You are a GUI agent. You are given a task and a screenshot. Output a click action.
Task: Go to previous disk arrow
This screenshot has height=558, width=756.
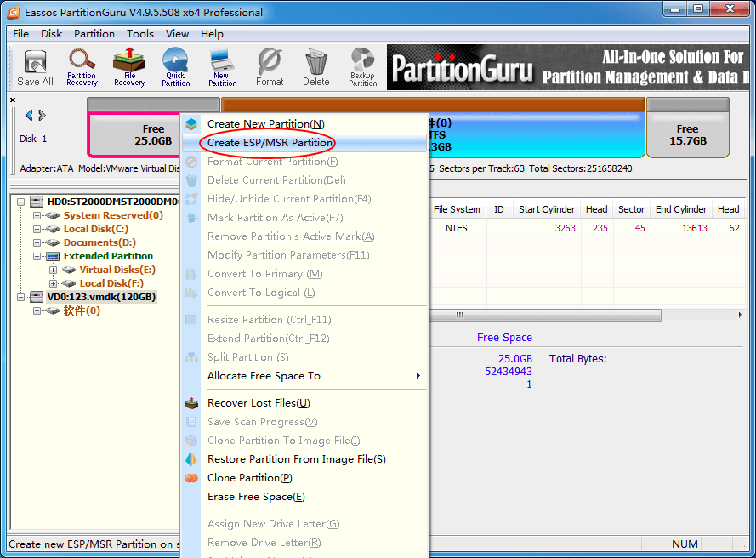pos(29,116)
